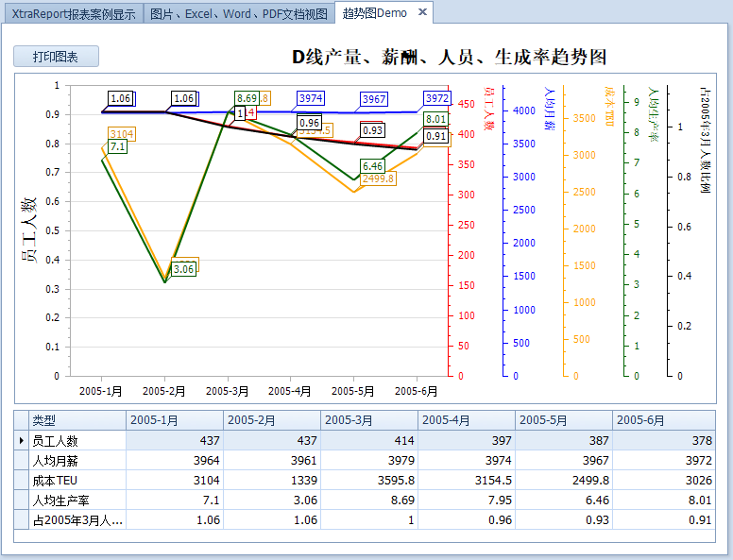Click the table cell with value 7.1

coord(175,501)
